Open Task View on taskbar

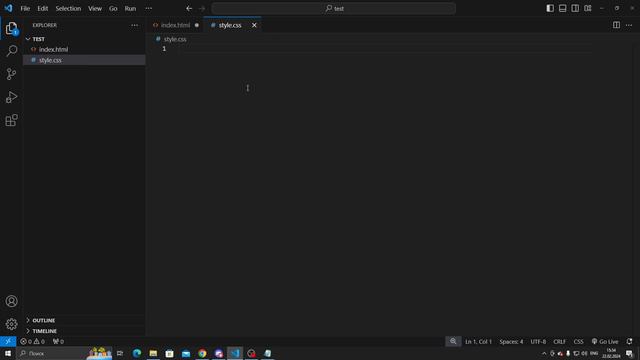click(x=120, y=353)
